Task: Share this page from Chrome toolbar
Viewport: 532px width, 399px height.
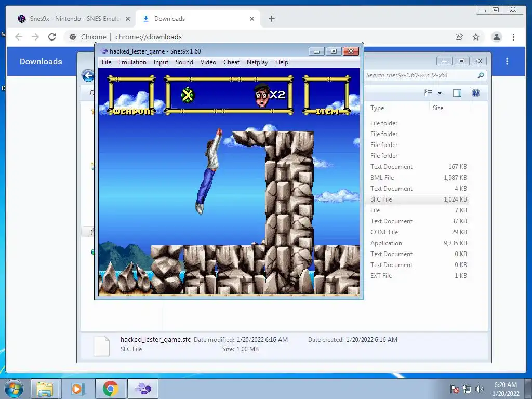Action: [x=459, y=37]
